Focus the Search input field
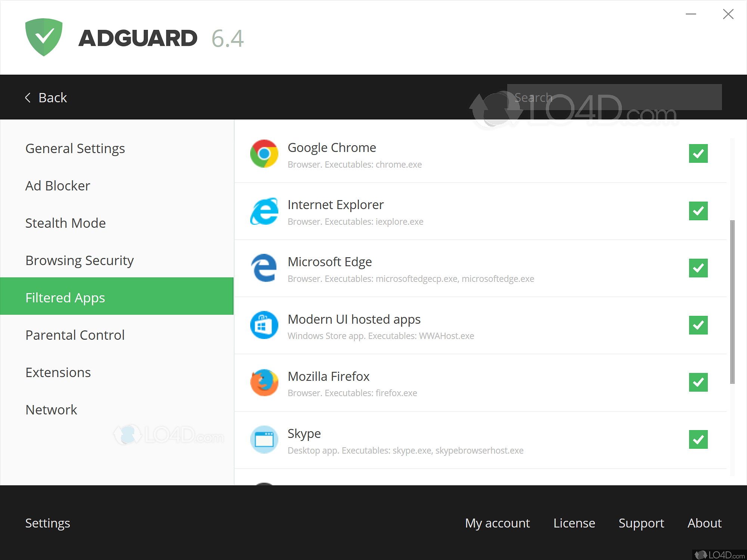 (x=614, y=97)
